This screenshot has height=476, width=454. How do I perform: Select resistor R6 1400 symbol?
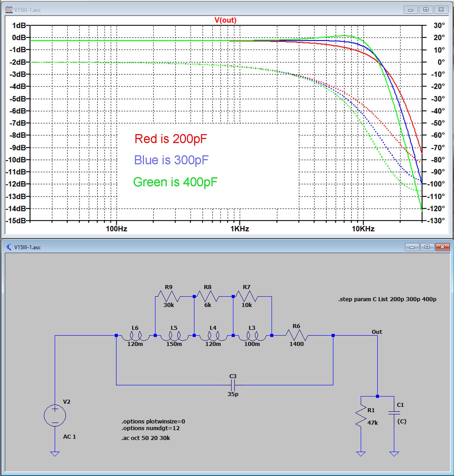coord(296,335)
